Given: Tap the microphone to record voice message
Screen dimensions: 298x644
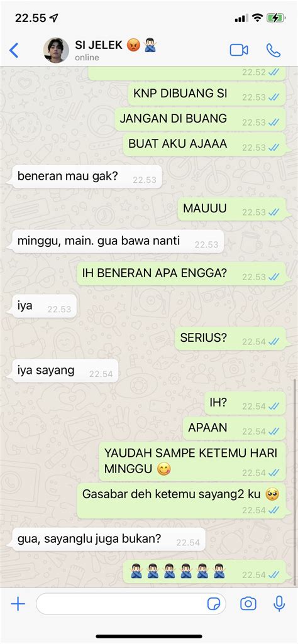Looking at the screenshot, I should pos(280,604).
